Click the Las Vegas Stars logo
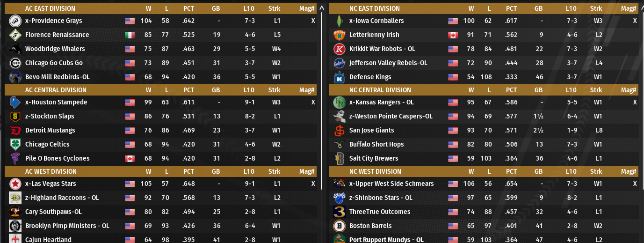The width and height of the screenshot is (644, 243). click(x=14, y=184)
